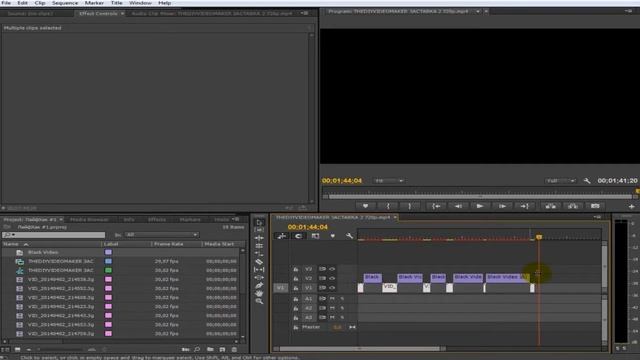
Task: Open the Timeline panel flyout menu
Action: pos(597,217)
